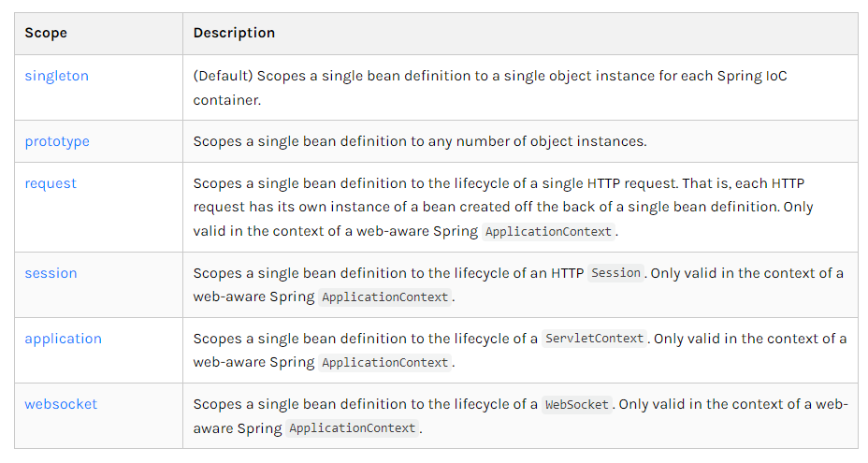Click ApplicationContext code in request row
868x463 pixels.
[548, 231]
